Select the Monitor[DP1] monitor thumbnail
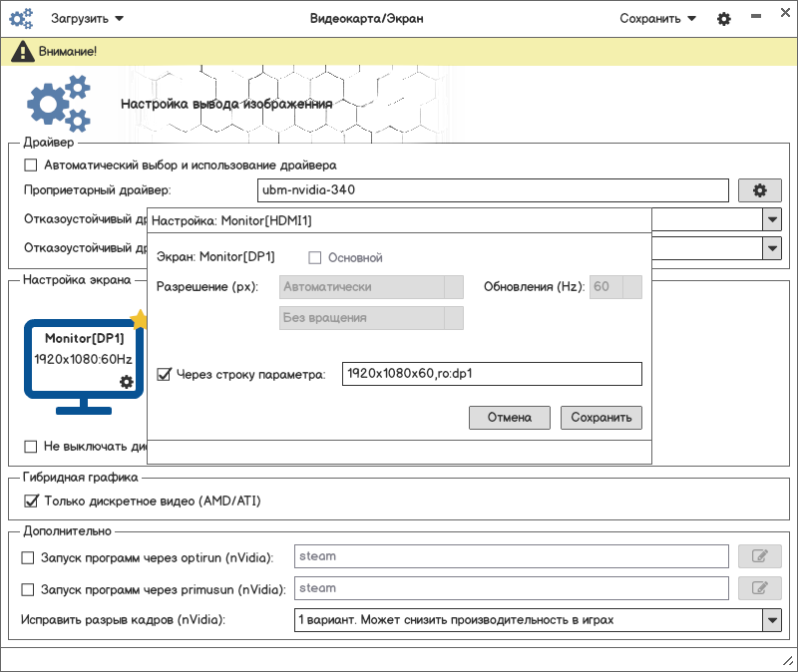Screen dimensions: 798x672 (84, 366)
